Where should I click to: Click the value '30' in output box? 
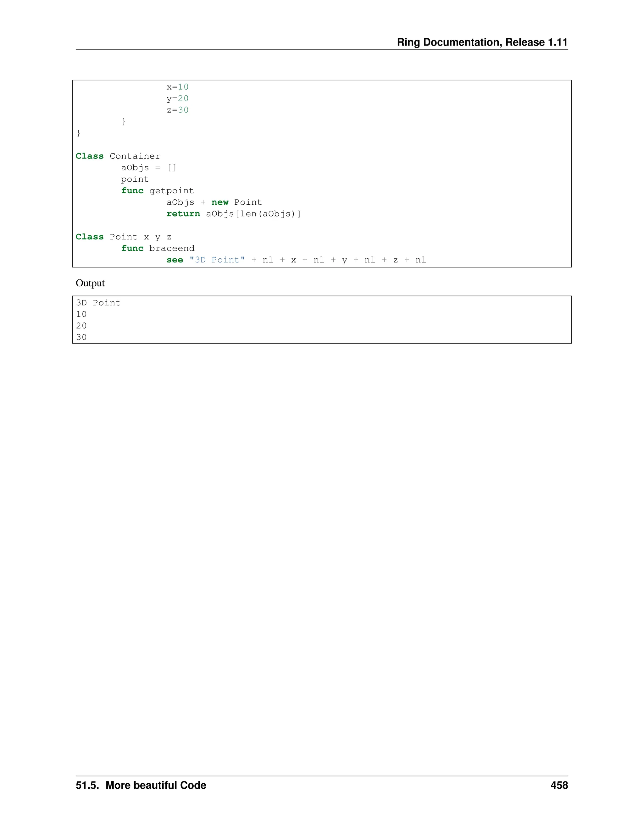coord(81,337)
